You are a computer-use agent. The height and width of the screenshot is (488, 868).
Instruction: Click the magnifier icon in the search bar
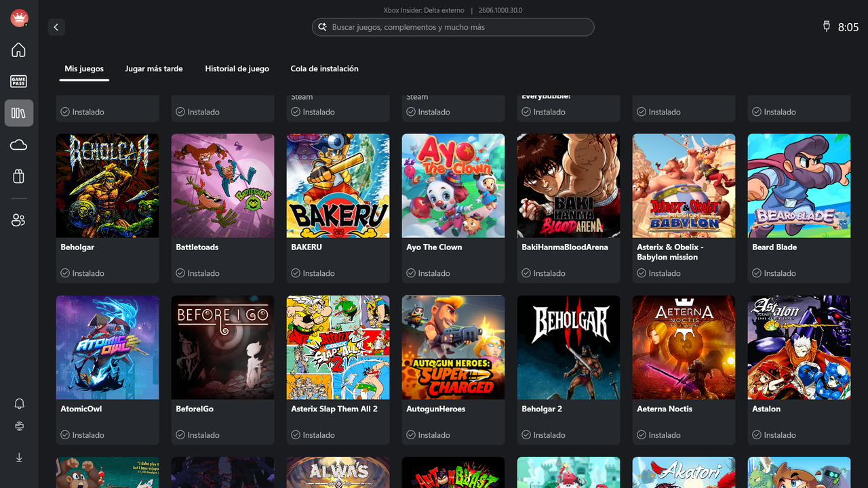(322, 27)
